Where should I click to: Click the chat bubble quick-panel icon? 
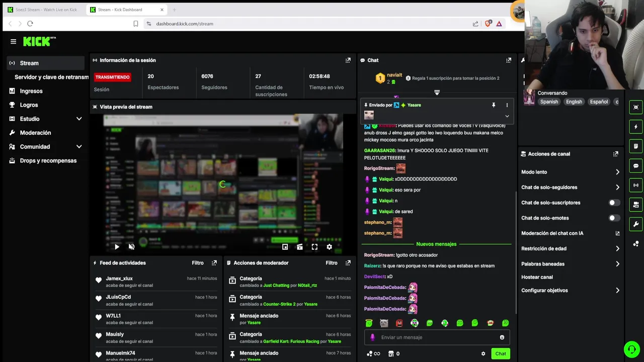tap(636, 166)
